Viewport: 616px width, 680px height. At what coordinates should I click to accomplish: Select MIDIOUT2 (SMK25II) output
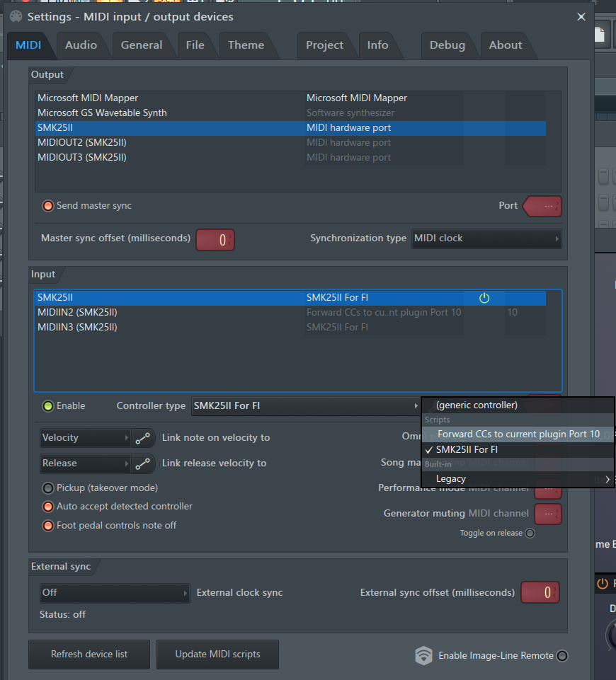tap(290, 143)
